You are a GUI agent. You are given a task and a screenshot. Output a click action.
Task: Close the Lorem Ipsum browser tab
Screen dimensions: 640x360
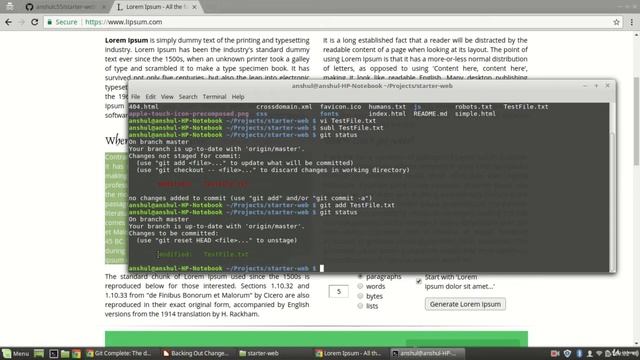194,7
